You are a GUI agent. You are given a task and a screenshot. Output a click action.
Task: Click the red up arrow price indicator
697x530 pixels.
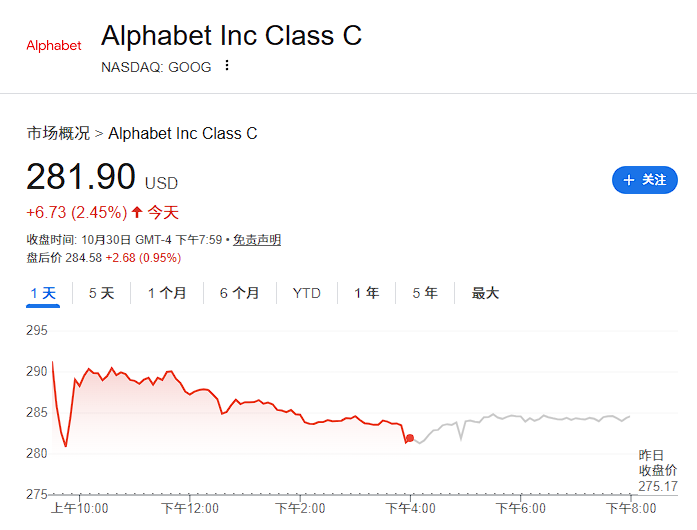pyautogui.click(x=137, y=212)
